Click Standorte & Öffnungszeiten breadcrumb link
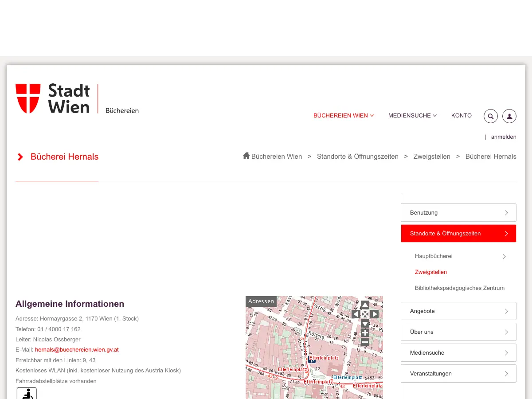The image size is (532, 399). 358,156
